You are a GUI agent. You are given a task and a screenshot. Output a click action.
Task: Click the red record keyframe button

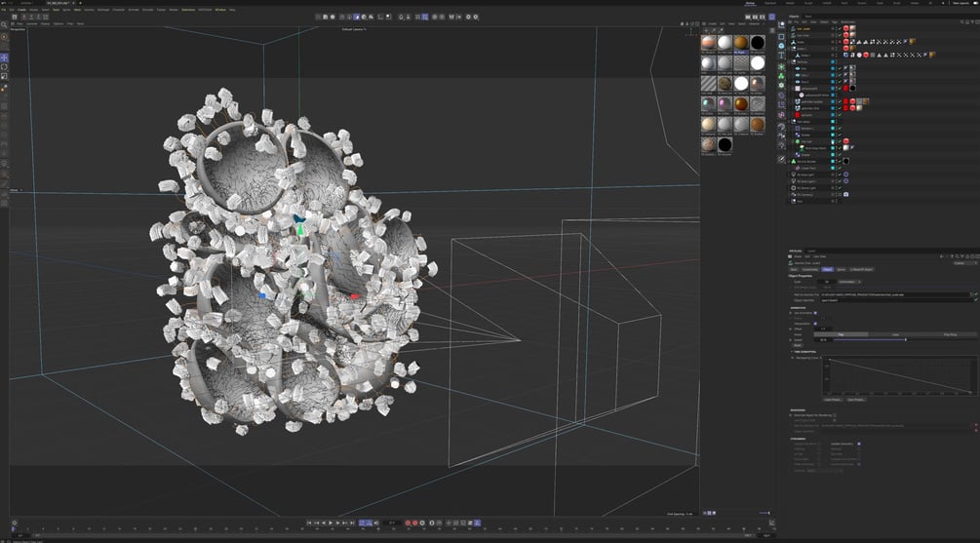[408, 523]
